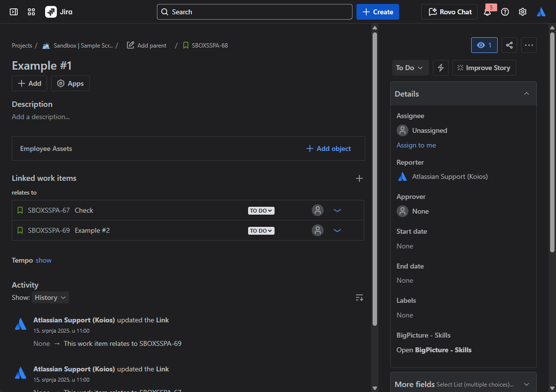This screenshot has height=392, width=556.
Task: Toggle the sidebar panel icon
Action: click(x=13, y=12)
